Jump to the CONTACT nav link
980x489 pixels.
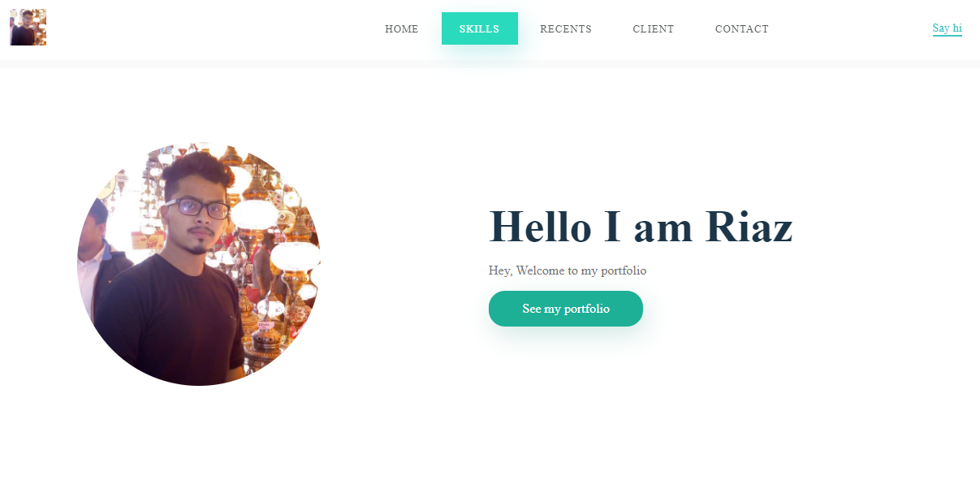pos(742,29)
